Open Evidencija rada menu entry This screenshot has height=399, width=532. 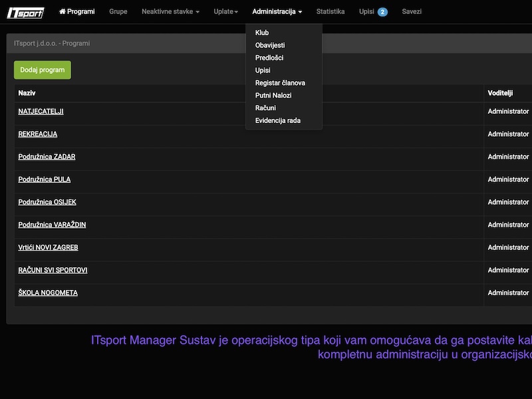278,120
